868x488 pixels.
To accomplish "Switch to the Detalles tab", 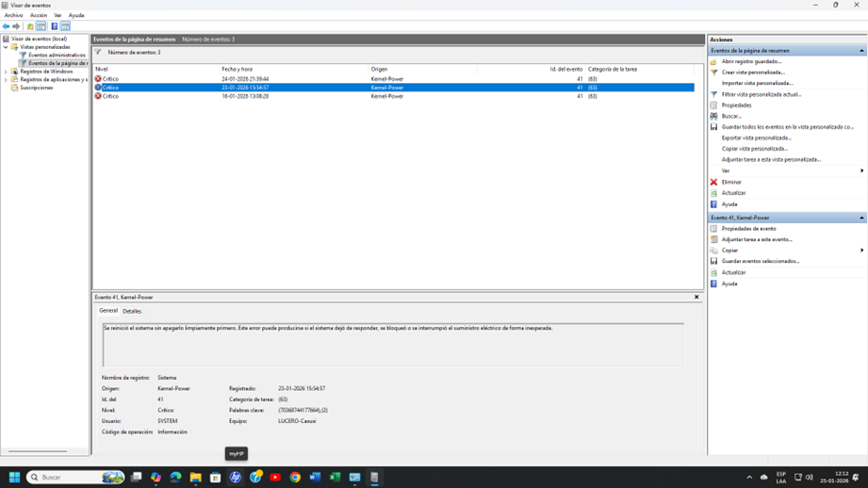I will tap(132, 311).
